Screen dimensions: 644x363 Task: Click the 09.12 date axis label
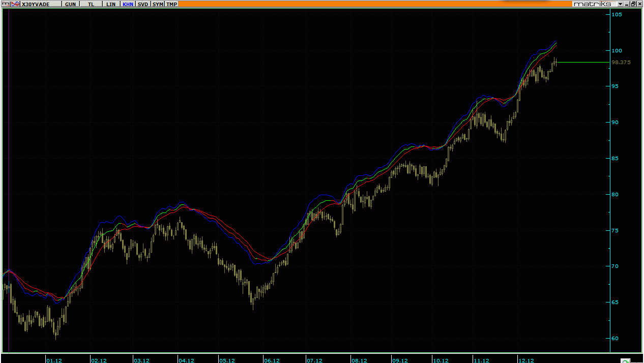coord(400,360)
